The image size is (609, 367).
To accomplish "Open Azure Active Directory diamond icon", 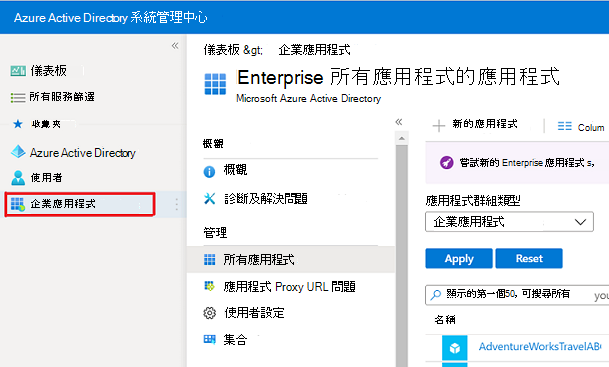I will 18,152.
